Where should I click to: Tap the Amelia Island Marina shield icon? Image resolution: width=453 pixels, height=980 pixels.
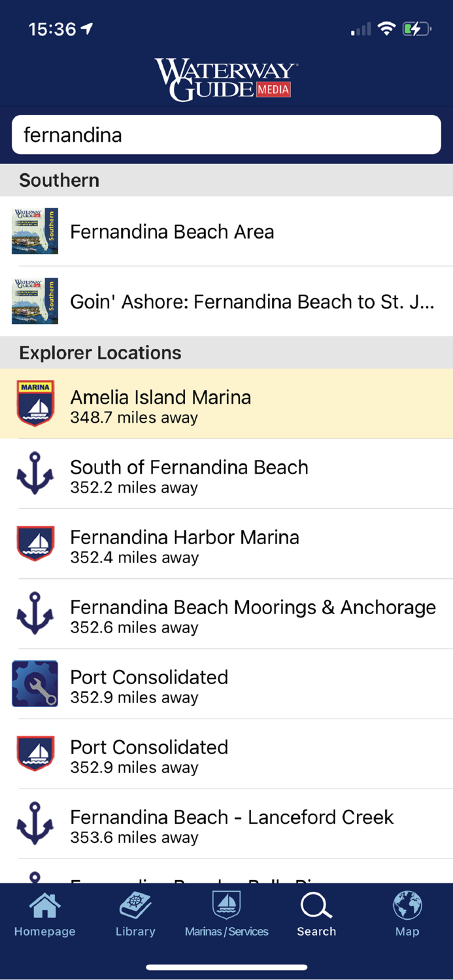click(35, 403)
